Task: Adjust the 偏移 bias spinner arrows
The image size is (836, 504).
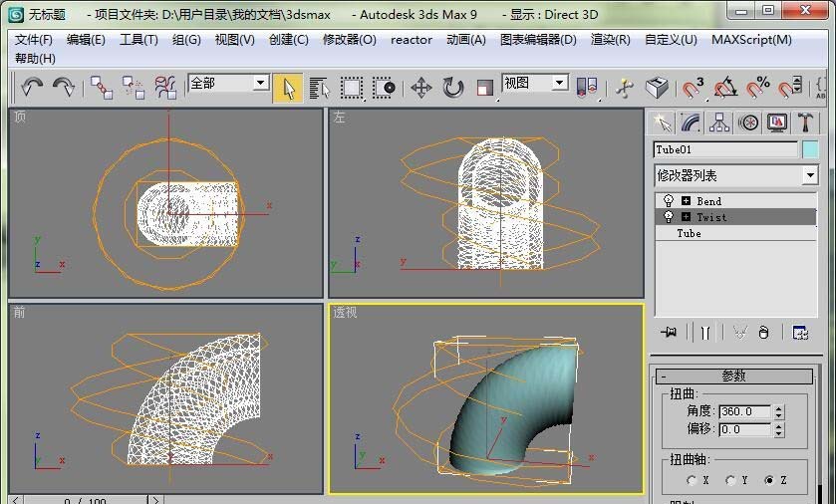Action: [779, 429]
